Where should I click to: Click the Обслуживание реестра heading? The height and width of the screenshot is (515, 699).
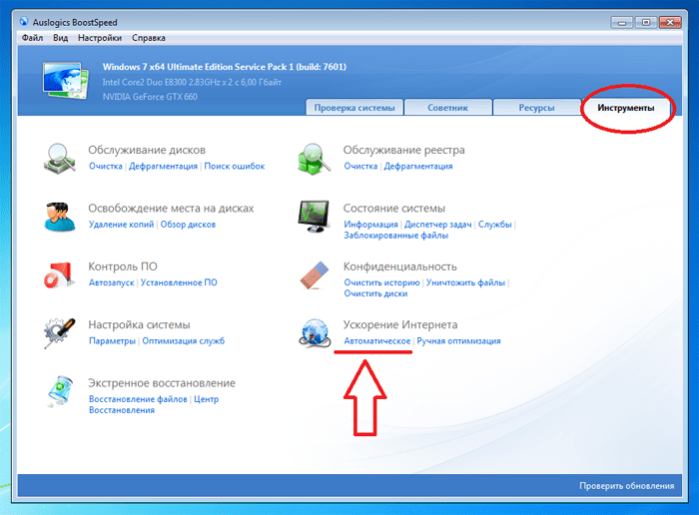click(x=404, y=150)
